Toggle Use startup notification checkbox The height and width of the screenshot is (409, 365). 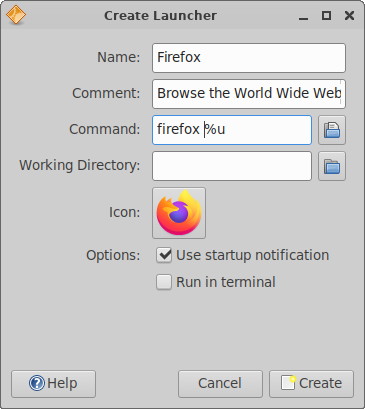click(164, 255)
